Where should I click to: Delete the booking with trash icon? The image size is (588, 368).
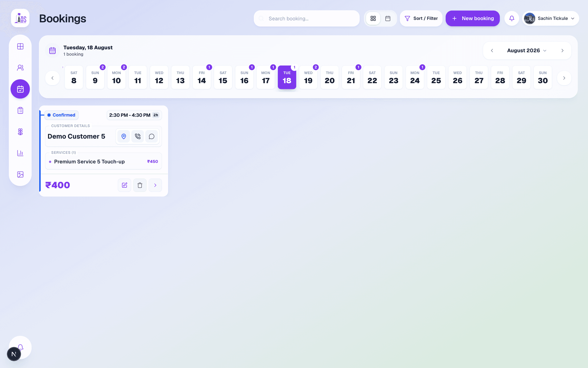click(x=140, y=185)
